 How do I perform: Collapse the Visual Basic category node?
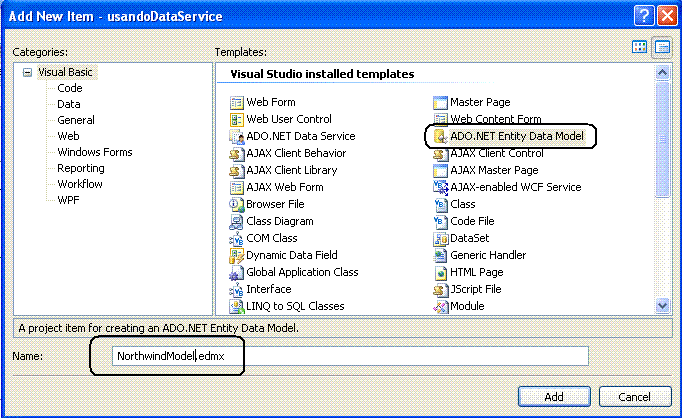coord(27,73)
